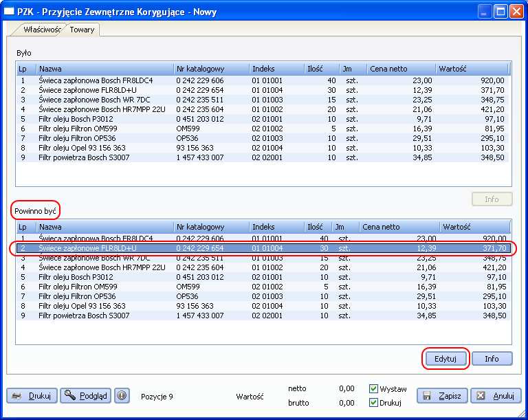The image size is (528, 420).
Task: Click value 920,00 in Było table
Action: coord(492,80)
